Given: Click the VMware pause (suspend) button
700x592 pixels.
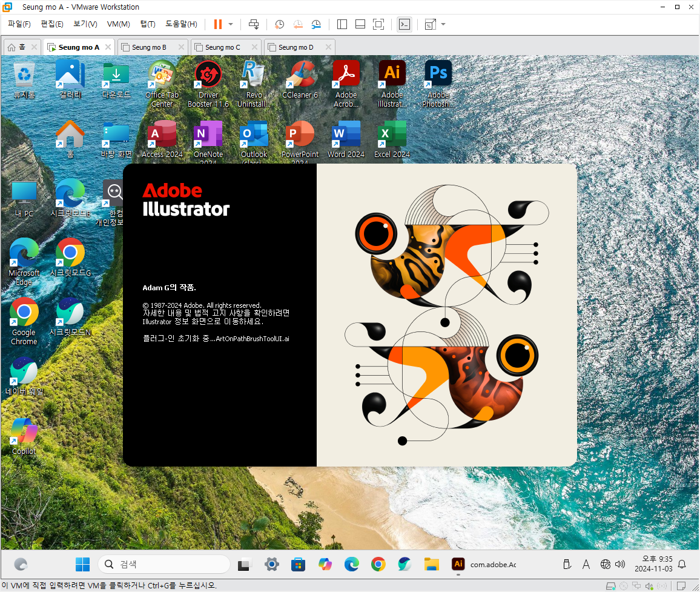Looking at the screenshot, I should click(218, 24).
